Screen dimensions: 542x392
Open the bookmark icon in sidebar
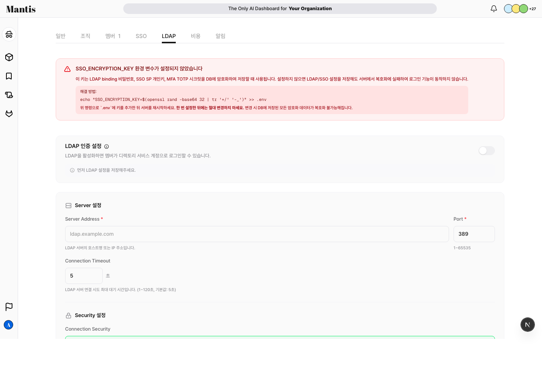coord(9,76)
